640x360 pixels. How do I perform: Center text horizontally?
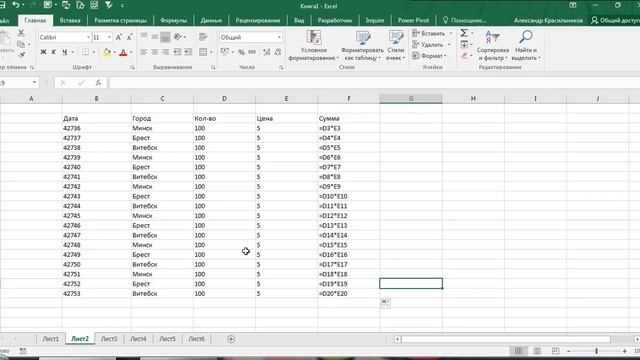point(155,52)
